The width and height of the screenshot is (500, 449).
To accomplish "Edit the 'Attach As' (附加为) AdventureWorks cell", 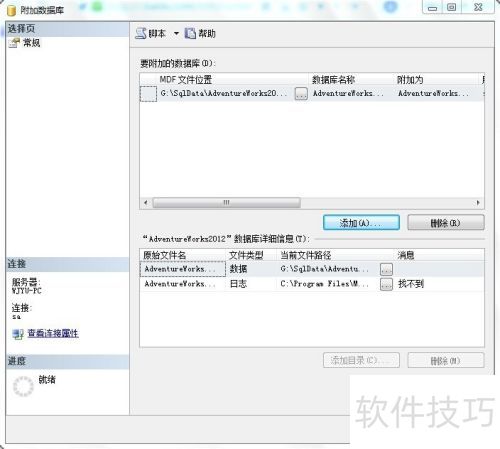I will pyautogui.click(x=433, y=93).
